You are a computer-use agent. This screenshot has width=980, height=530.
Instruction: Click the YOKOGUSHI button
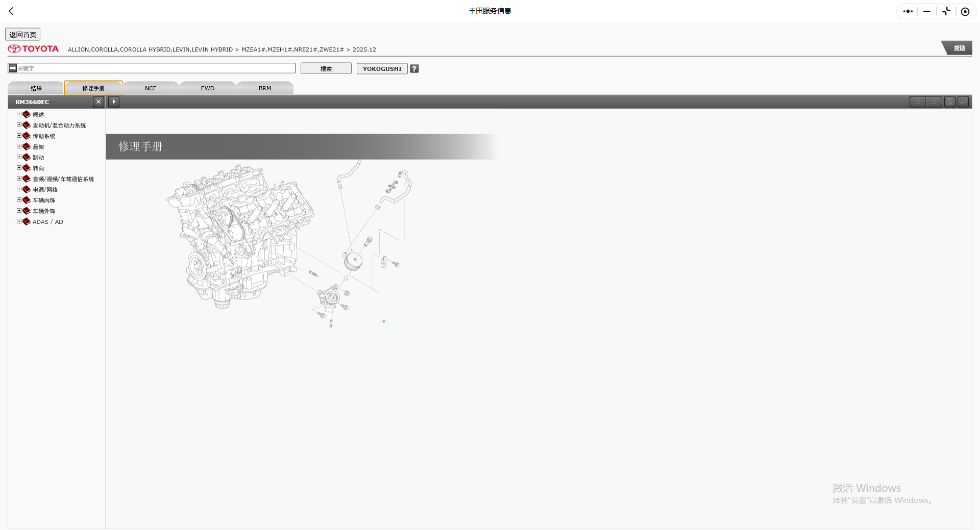pyautogui.click(x=382, y=68)
